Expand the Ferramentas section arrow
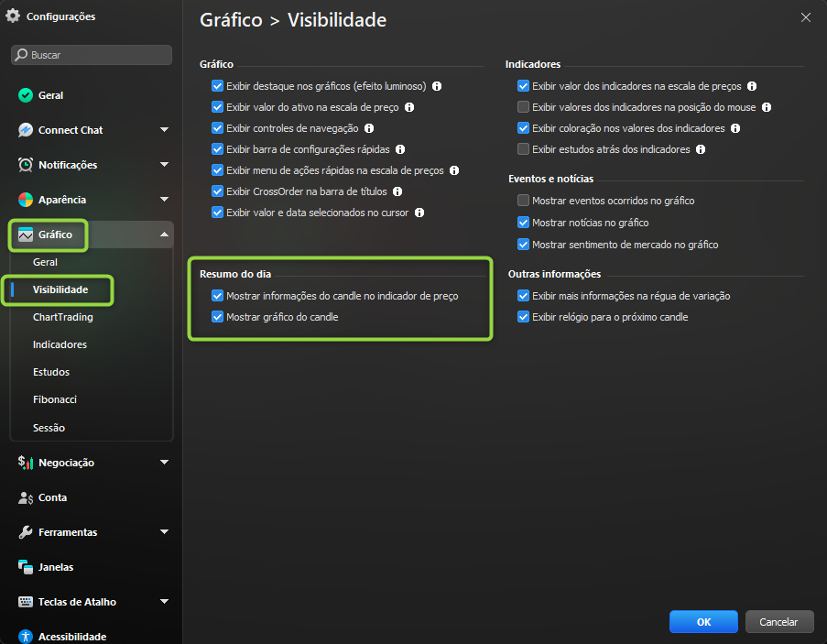The image size is (827, 644). click(x=165, y=532)
